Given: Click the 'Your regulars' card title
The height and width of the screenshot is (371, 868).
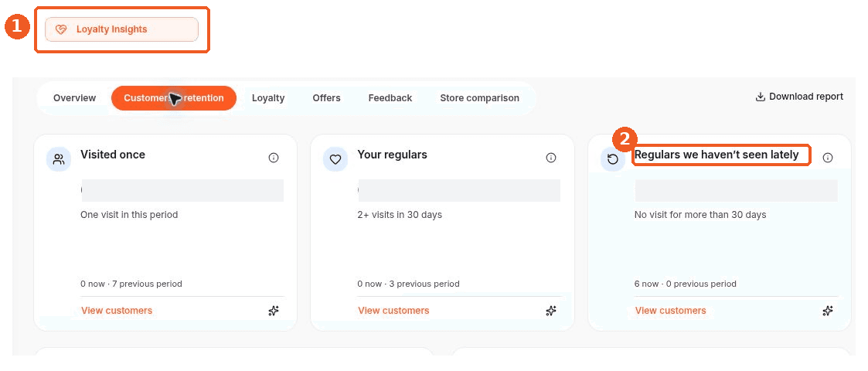Looking at the screenshot, I should [x=393, y=155].
